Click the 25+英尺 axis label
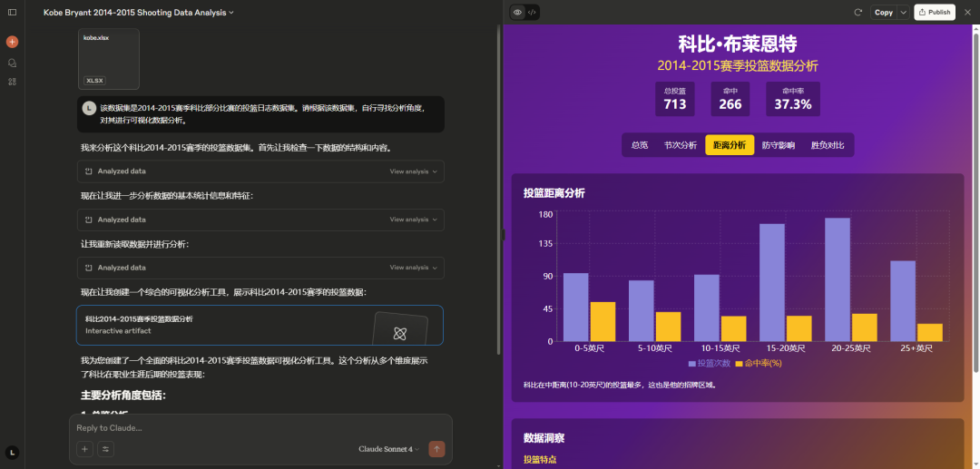 coord(916,348)
